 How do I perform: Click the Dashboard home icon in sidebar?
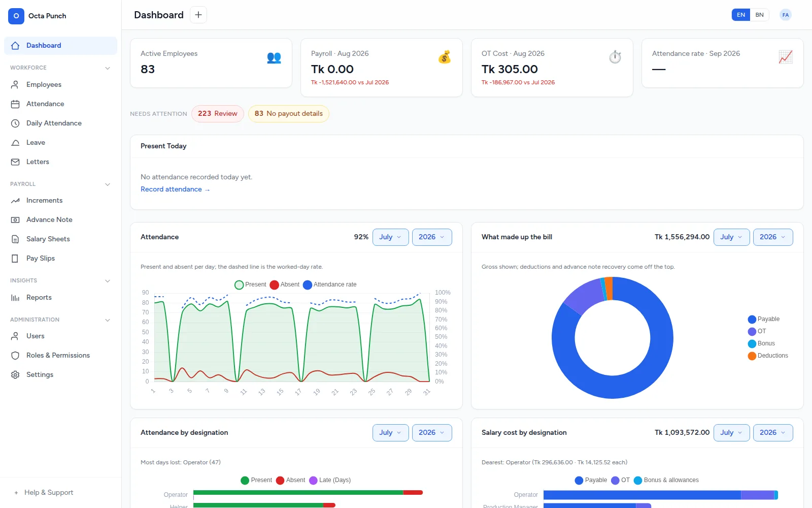pos(15,46)
